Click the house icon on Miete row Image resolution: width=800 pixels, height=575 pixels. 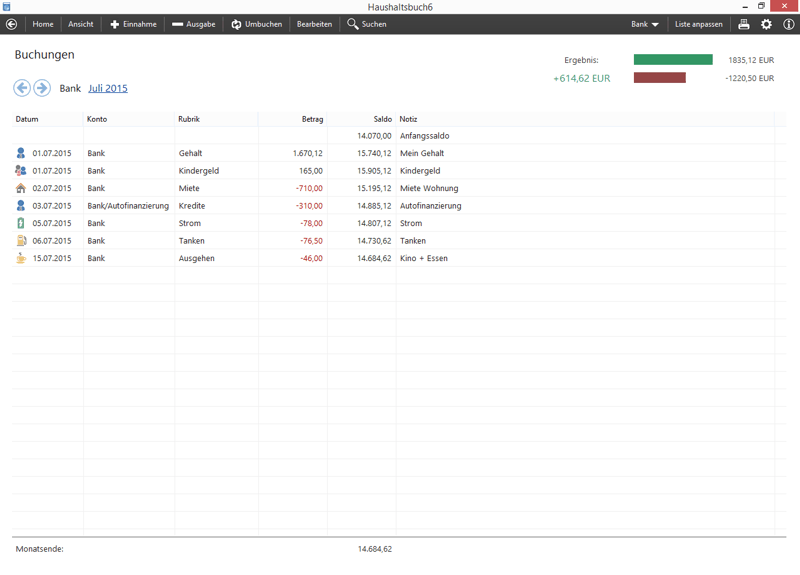coord(21,188)
